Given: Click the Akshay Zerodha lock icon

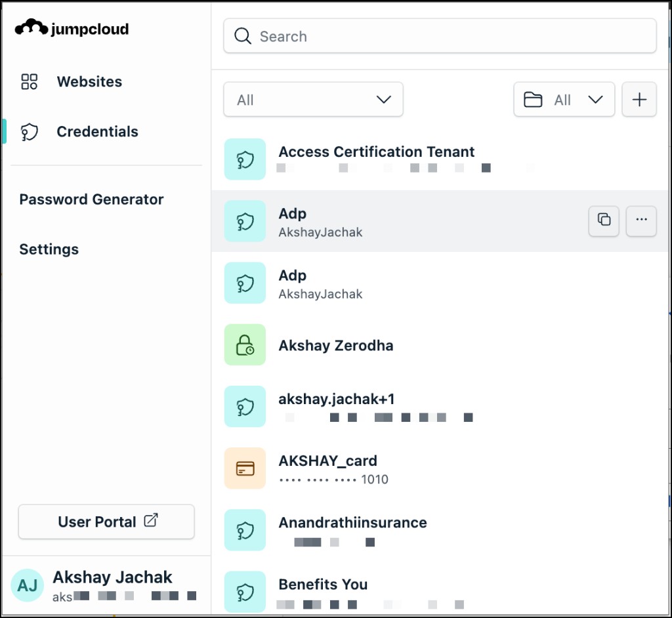Looking at the screenshot, I should click(x=245, y=344).
